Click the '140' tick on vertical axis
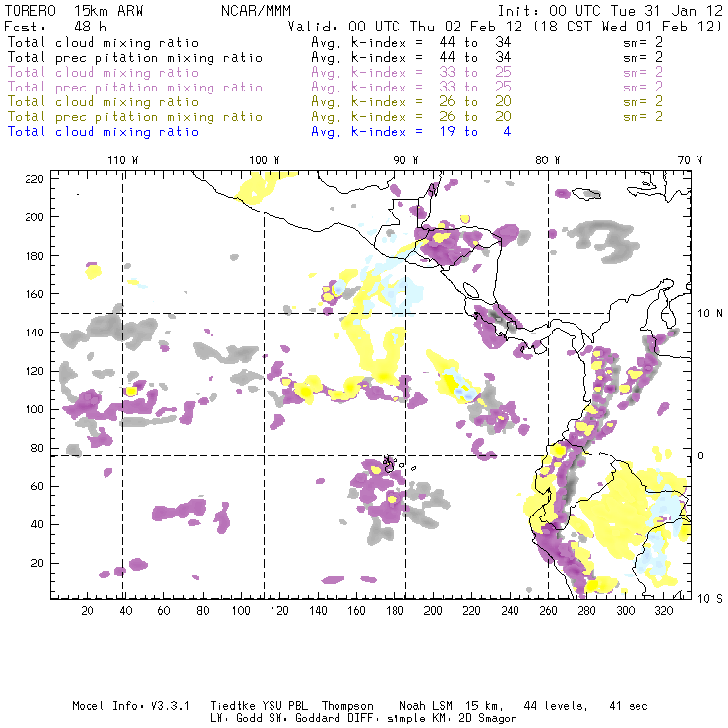The height and width of the screenshot is (728, 728). coord(34,333)
